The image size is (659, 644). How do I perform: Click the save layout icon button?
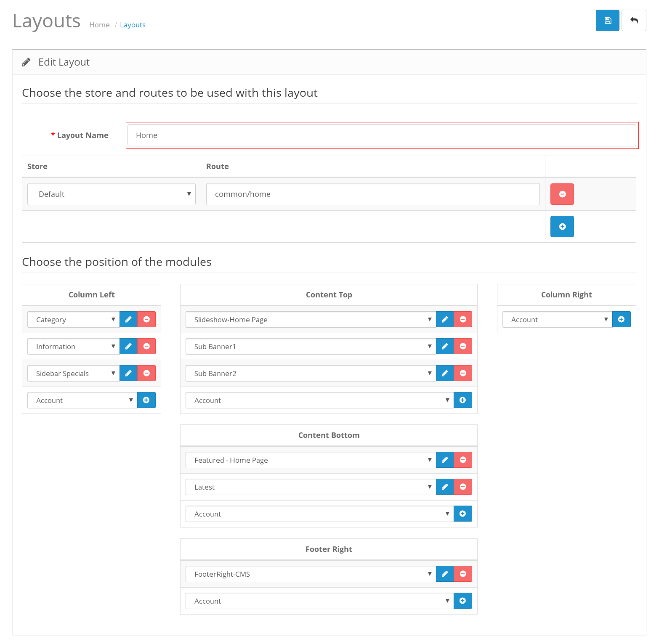[x=607, y=21]
